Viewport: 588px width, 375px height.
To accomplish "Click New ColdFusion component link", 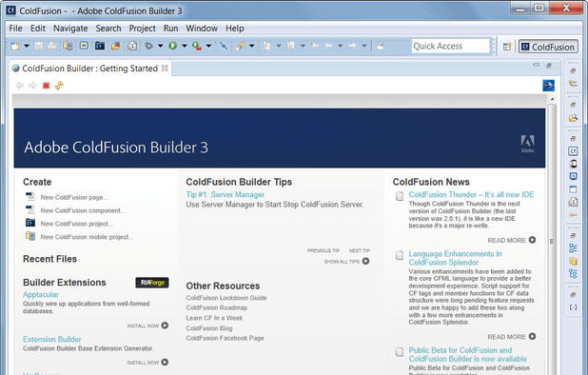I will pyautogui.click(x=83, y=210).
